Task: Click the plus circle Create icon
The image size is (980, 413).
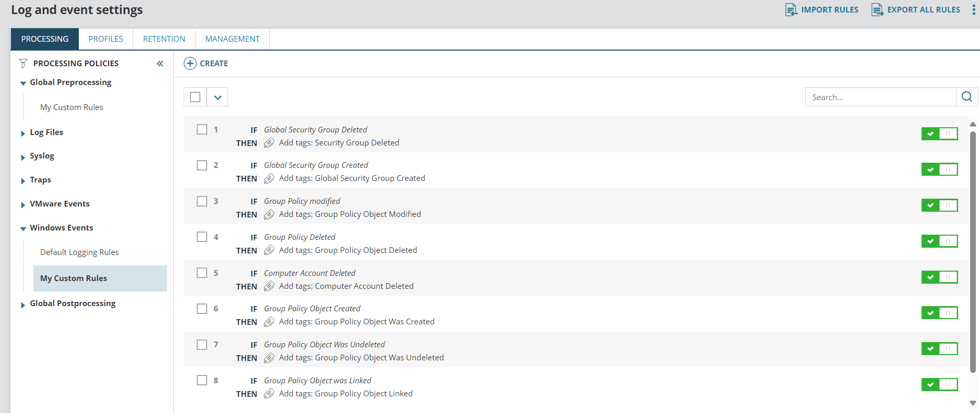Action: point(190,64)
